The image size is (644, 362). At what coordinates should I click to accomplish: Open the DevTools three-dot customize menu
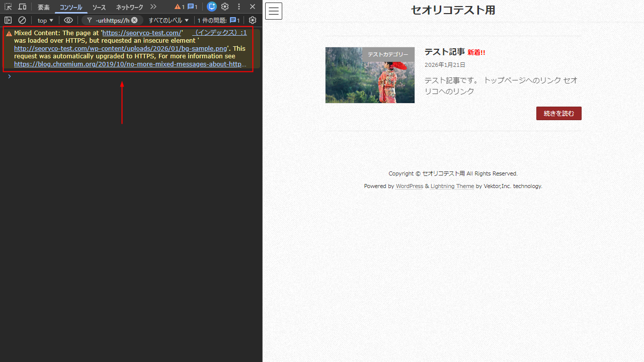tap(239, 7)
